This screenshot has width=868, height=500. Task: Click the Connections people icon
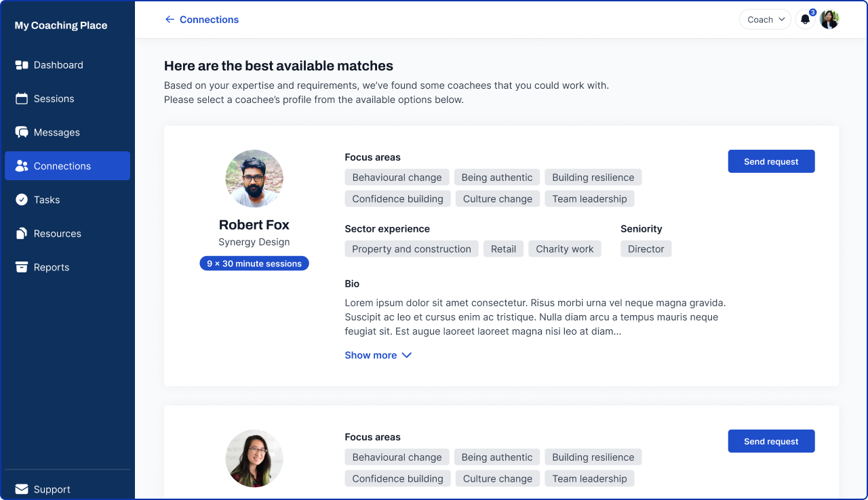tap(22, 166)
